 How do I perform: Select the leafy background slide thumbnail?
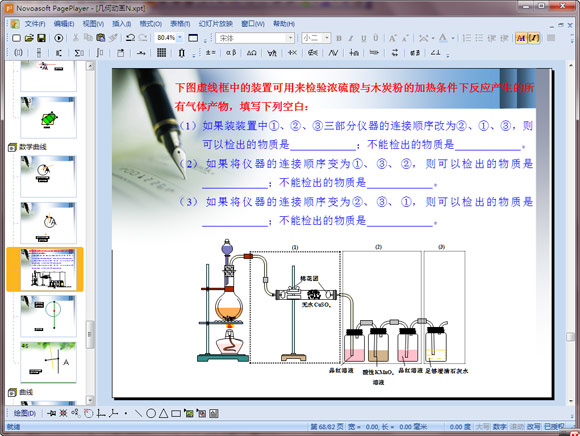pyautogui.click(x=48, y=362)
